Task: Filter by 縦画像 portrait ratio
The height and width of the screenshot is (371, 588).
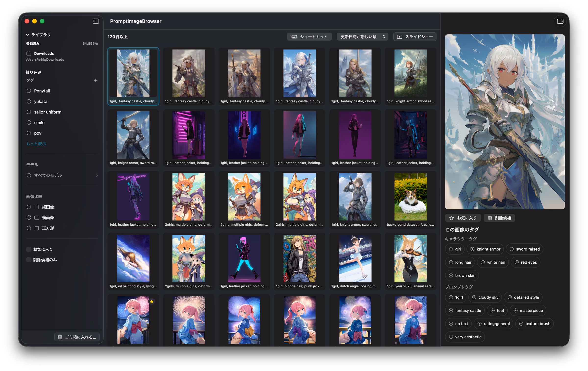Action: click(29, 207)
